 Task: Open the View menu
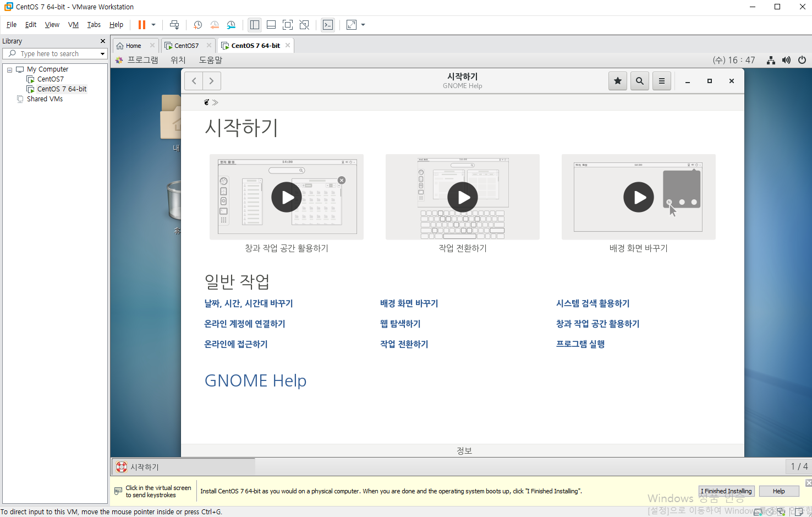coord(52,25)
